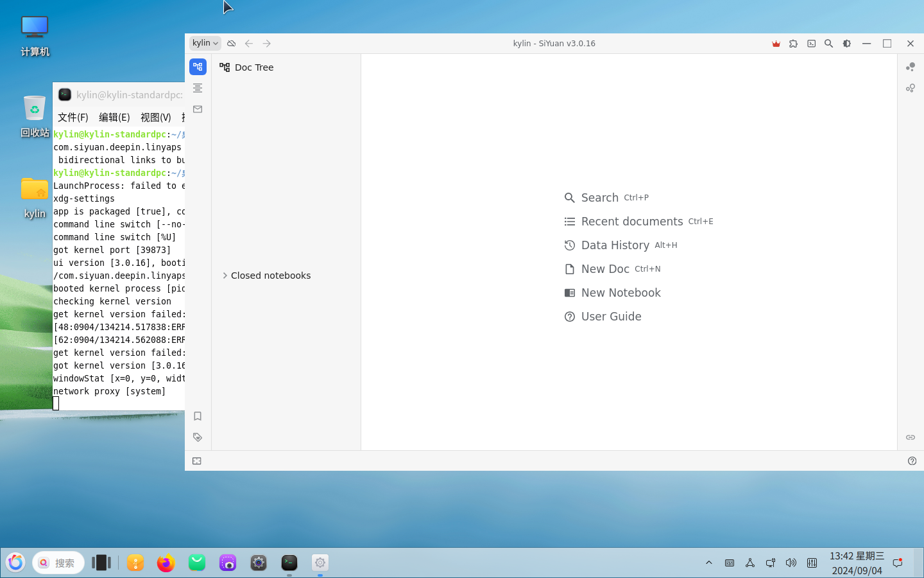
Task: Open the kylin workspace dropdown
Action: (x=205, y=43)
